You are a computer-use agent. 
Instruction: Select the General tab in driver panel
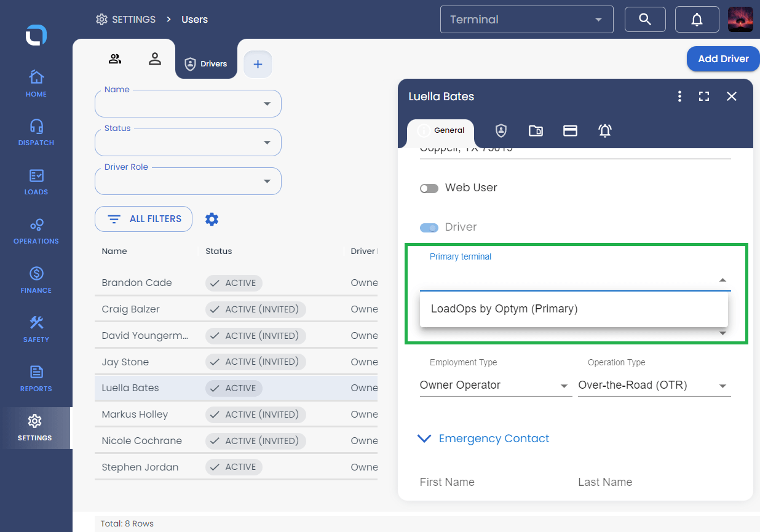(441, 130)
